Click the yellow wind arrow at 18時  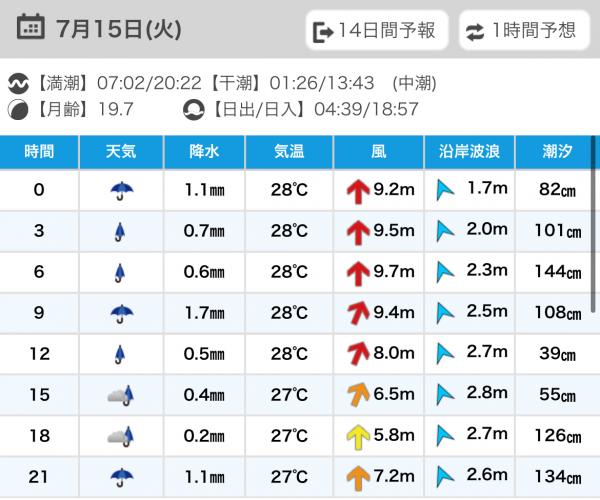pyautogui.click(x=357, y=436)
